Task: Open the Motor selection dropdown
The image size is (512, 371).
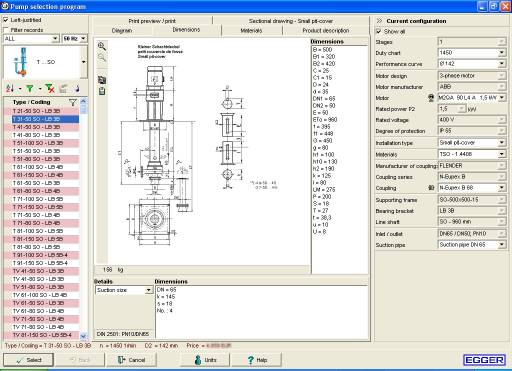Action: click(502, 98)
